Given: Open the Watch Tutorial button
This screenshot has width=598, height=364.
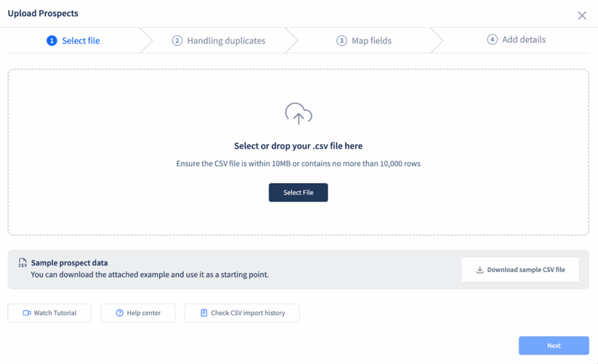Looking at the screenshot, I should [x=49, y=313].
